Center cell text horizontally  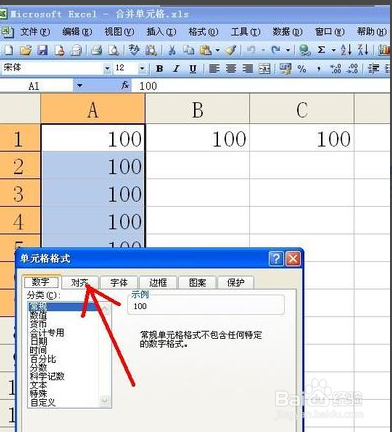231,69
